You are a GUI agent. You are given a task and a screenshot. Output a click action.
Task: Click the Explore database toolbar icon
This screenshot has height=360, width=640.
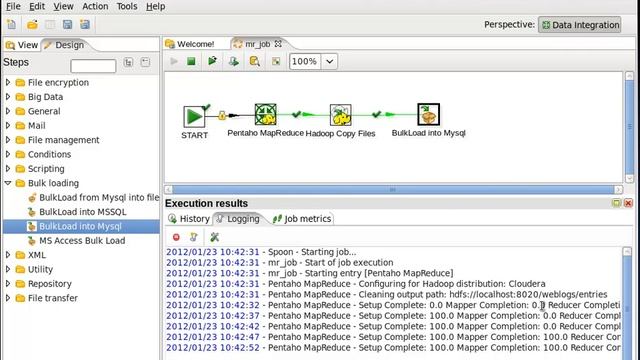[x=255, y=61]
